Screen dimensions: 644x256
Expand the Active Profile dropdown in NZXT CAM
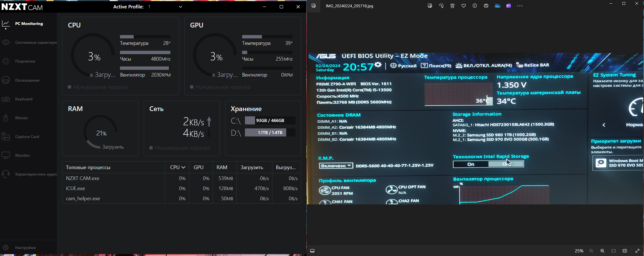pyautogui.click(x=180, y=7)
